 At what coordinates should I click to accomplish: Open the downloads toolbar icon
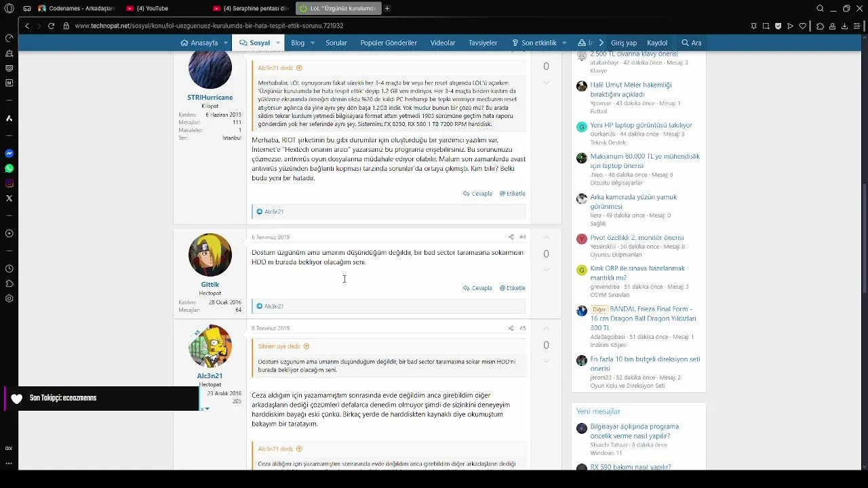click(x=844, y=26)
